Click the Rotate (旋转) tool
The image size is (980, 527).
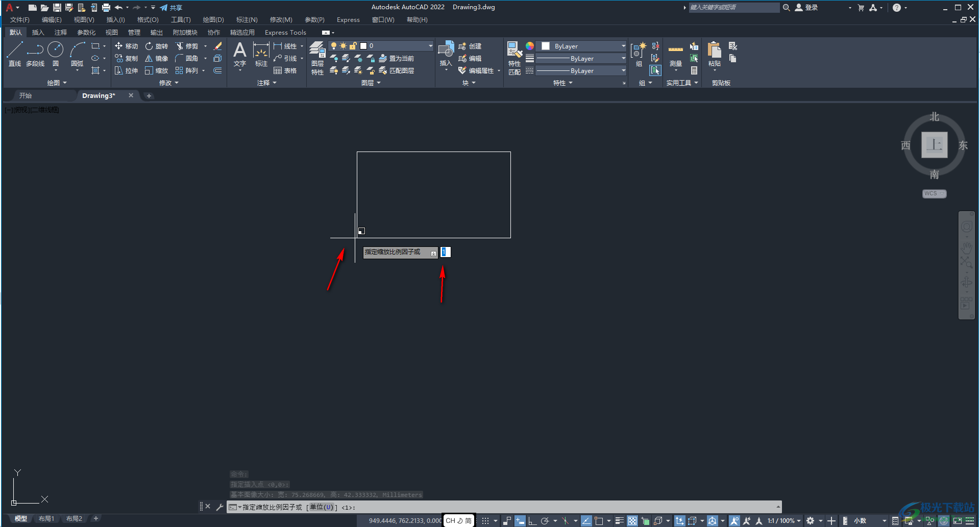(x=156, y=46)
